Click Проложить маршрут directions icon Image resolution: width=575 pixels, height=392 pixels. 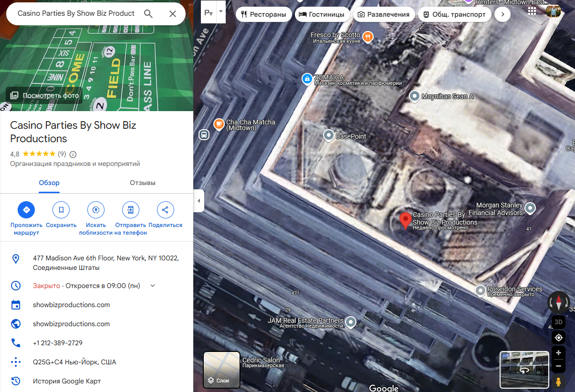26,209
